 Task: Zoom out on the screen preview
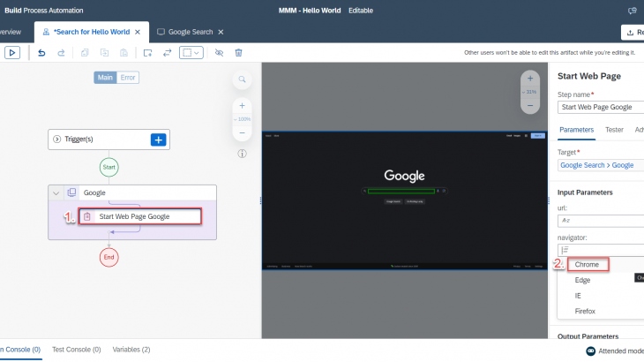(530, 106)
